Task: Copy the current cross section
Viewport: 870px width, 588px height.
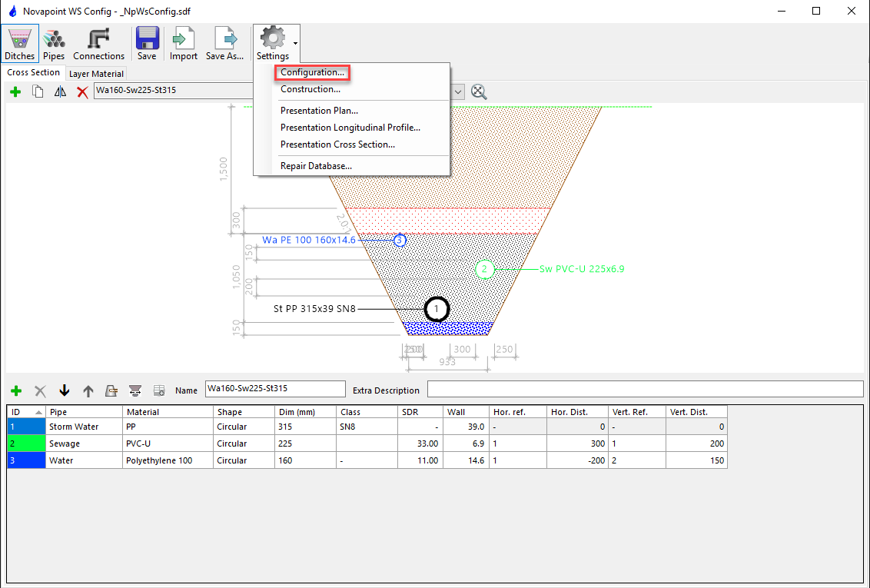Action: click(x=38, y=92)
